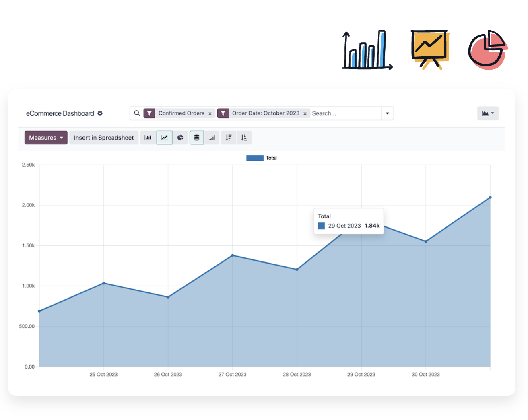This screenshot has width=528, height=420.
Task: Click Insert in Spreadsheet button
Action: pyautogui.click(x=104, y=138)
